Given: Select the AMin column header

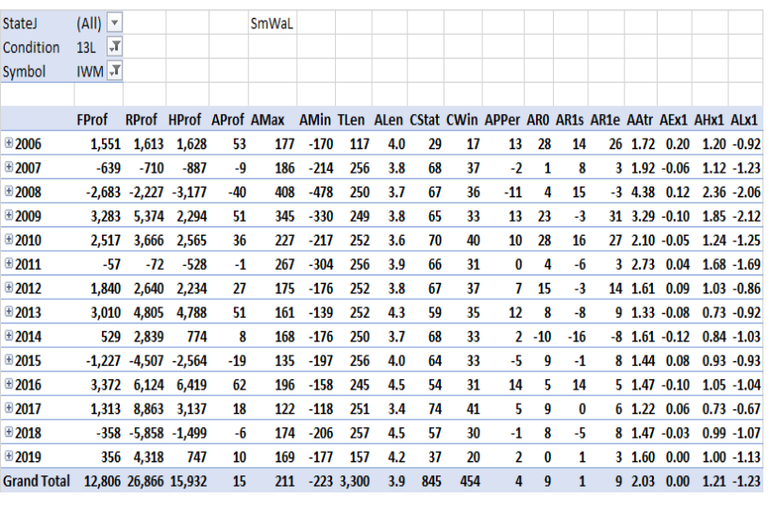Looking at the screenshot, I should (315, 120).
